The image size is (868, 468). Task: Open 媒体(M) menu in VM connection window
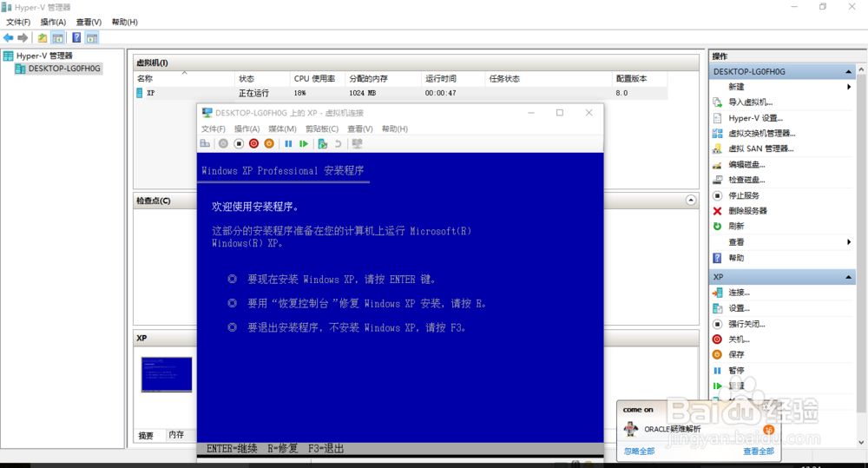(282, 129)
